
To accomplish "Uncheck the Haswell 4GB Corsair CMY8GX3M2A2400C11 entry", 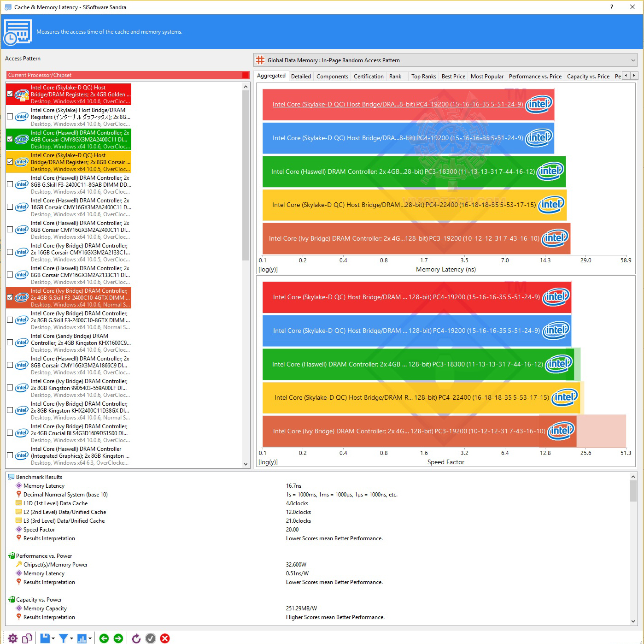I will pos(10,139).
